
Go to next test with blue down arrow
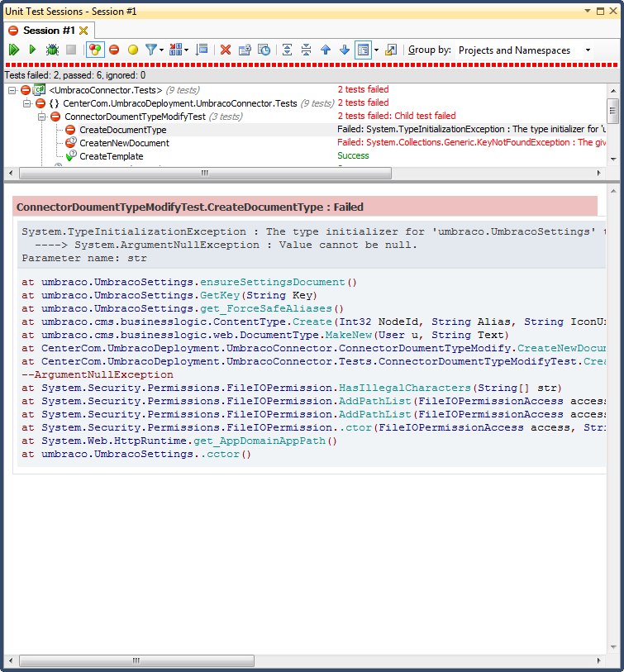(345, 50)
